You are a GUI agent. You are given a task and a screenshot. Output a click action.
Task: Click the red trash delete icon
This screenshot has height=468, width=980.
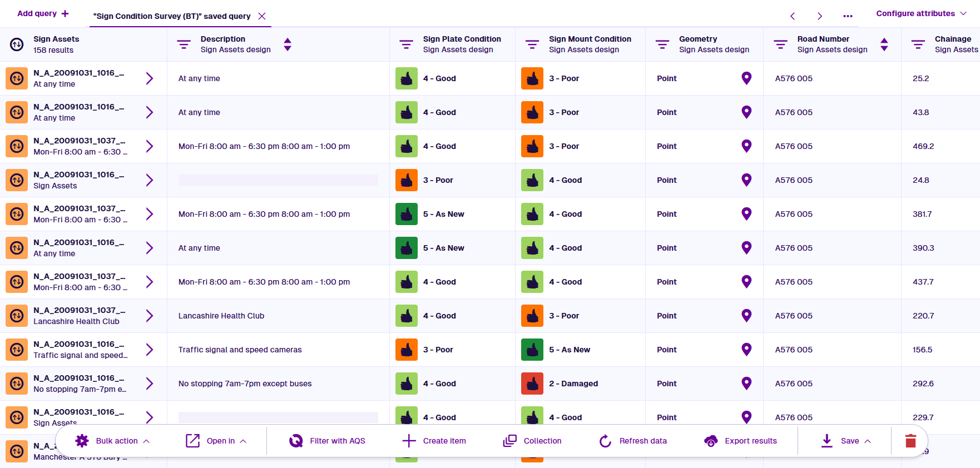coord(910,441)
